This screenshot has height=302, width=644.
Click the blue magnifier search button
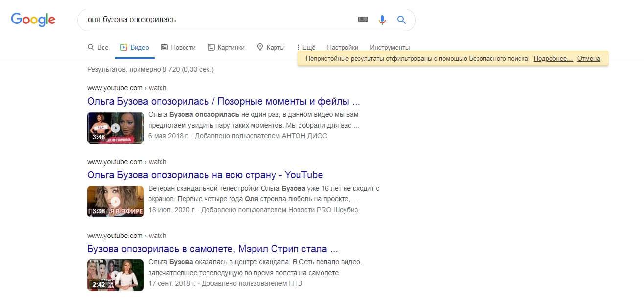(401, 20)
